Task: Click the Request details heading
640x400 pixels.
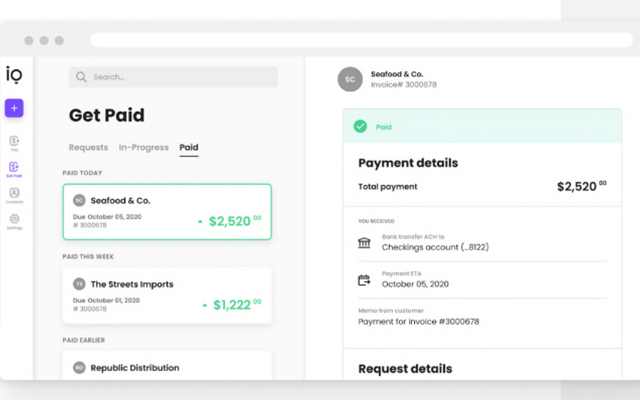Action: (x=405, y=369)
